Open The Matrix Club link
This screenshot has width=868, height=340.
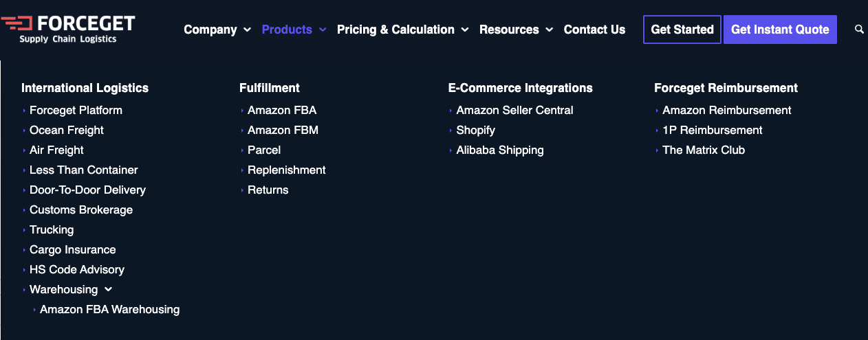tap(704, 150)
